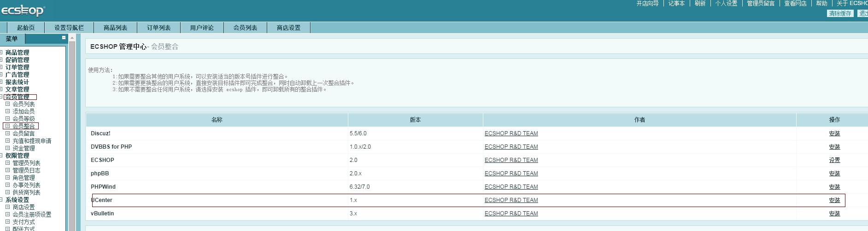Open 管理员日志 in the sidebar
868x231 pixels.
[26, 170]
